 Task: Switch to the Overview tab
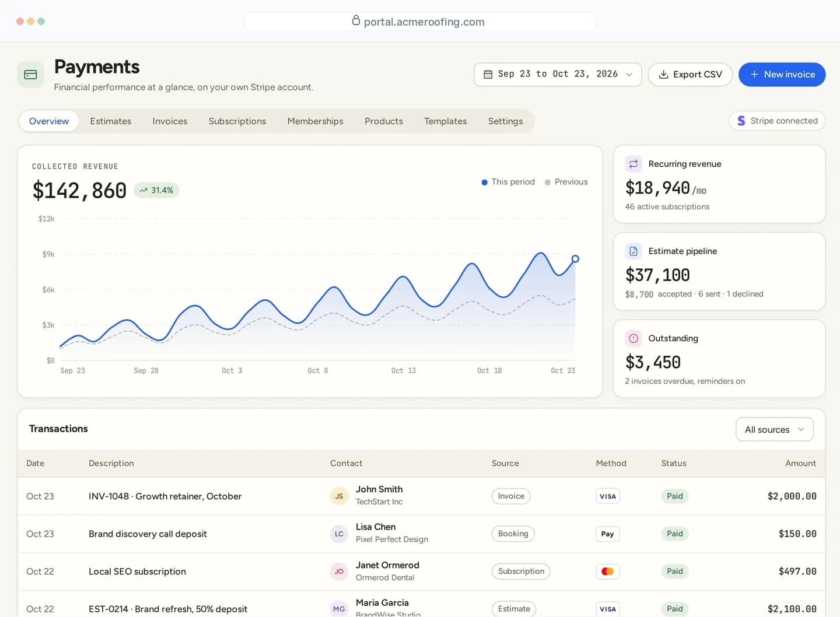pos(49,121)
